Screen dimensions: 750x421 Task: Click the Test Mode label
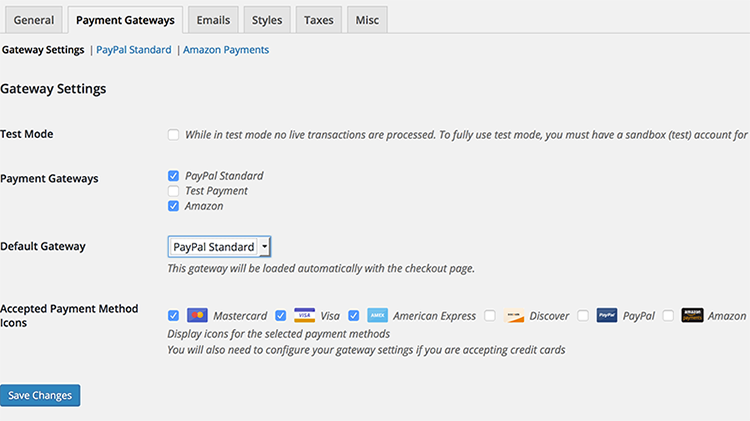[x=27, y=134]
